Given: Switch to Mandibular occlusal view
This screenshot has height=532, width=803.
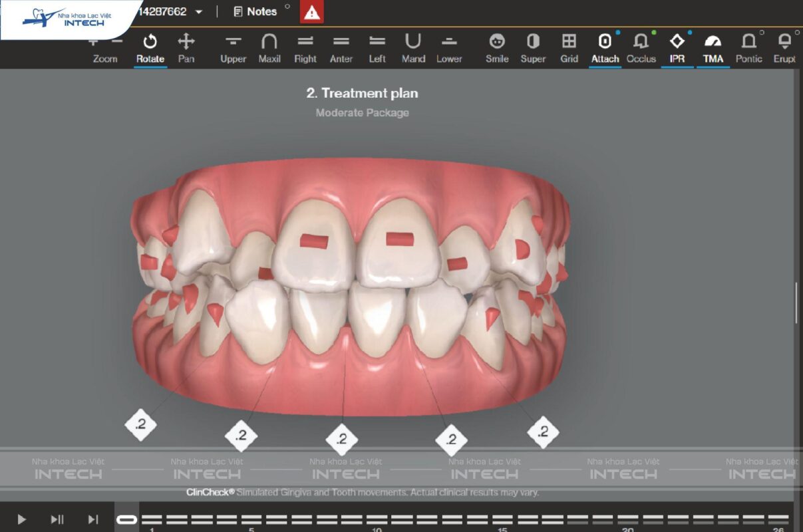Looking at the screenshot, I should point(413,48).
